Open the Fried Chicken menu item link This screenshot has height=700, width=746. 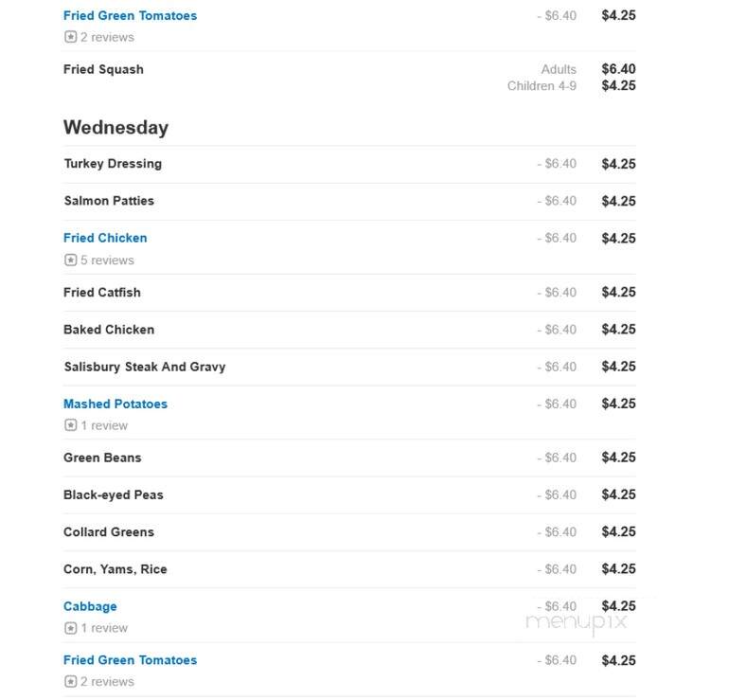click(105, 238)
